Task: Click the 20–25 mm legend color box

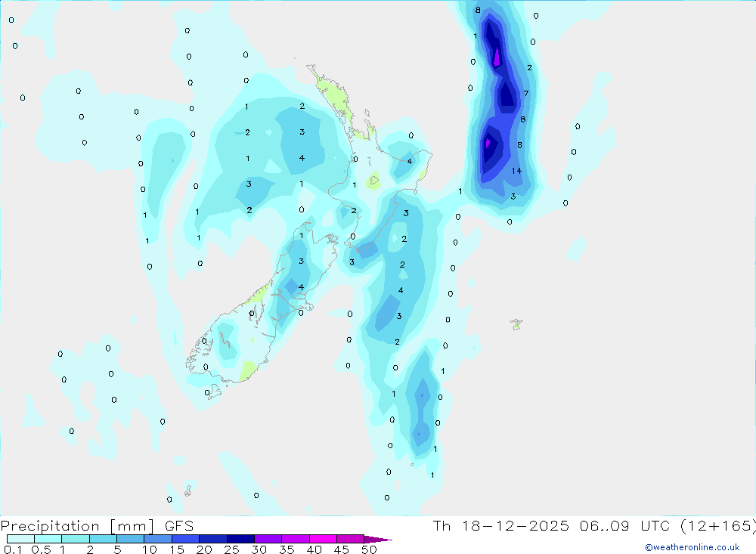Action: pyautogui.click(x=213, y=539)
